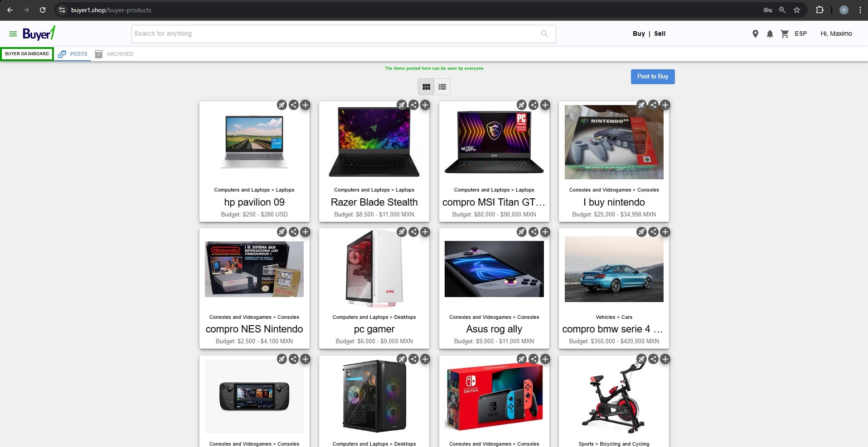This screenshot has height=447, width=868.
Task: Select the Posts tab
Action: point(73,54)
